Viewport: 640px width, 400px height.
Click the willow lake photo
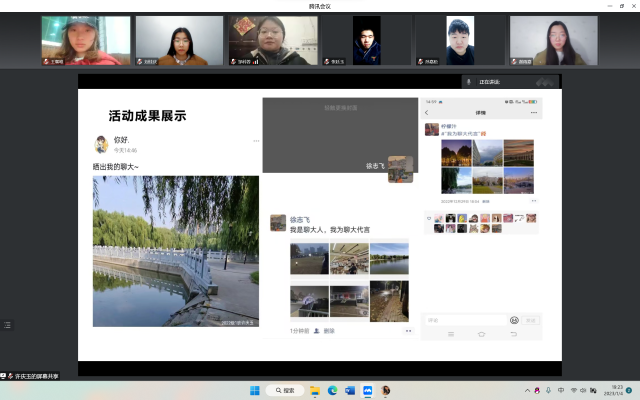[175, 251]
